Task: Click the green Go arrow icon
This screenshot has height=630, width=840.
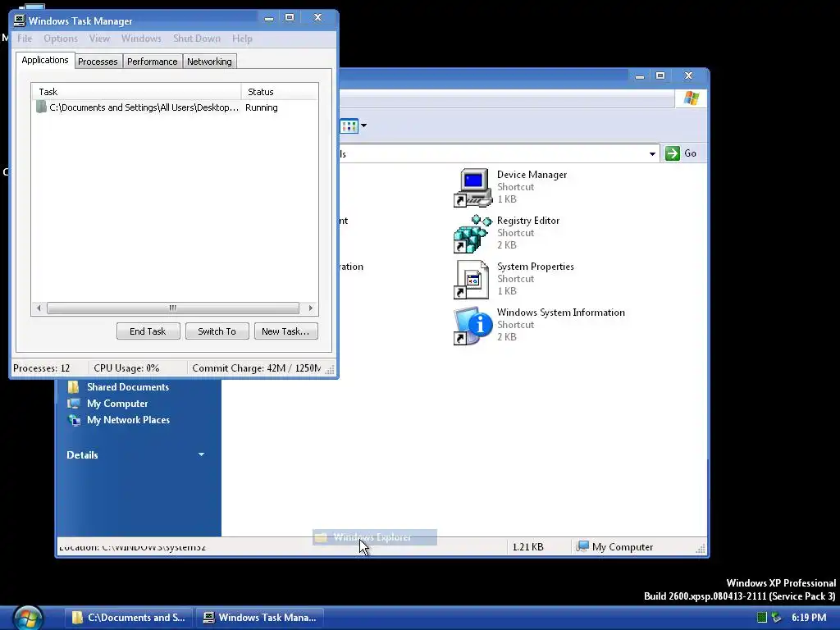Action: pyautogui.click(x=673, y=153)
